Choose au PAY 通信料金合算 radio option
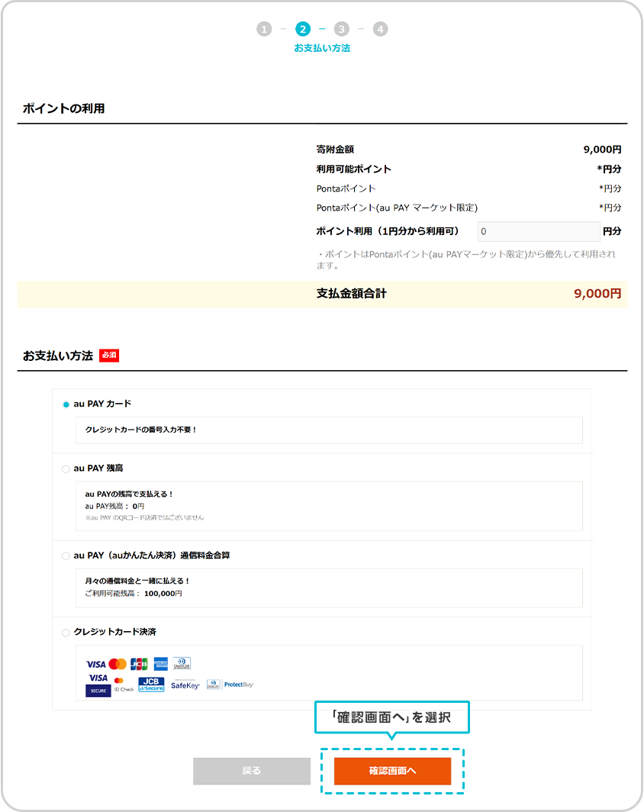The height and width of the screenshot is (812, 644). click(x=66, y=556)
